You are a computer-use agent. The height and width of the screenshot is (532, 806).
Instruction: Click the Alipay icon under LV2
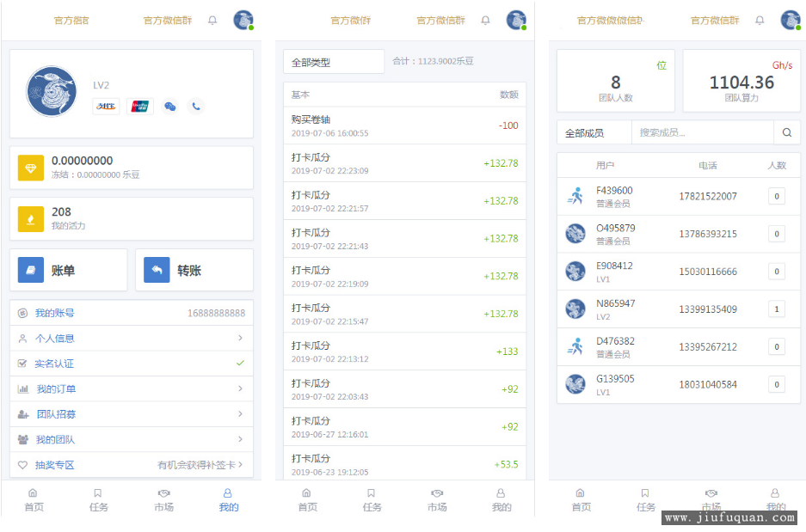coord(106,107)
